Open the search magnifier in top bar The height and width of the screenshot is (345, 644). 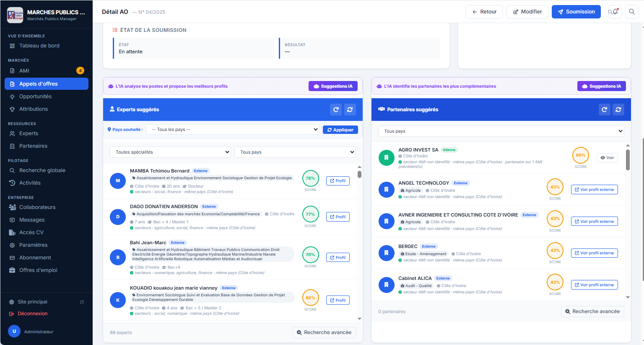coord(631,12)
